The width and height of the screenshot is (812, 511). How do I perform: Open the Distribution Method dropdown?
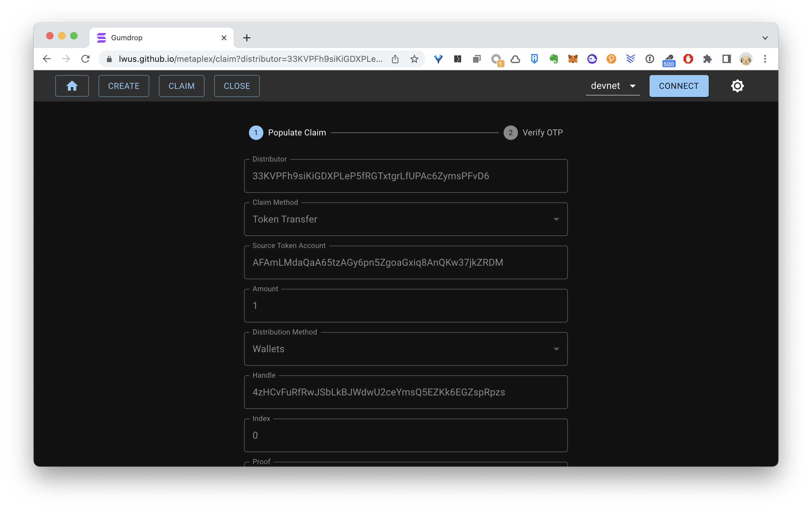(556, 349)
